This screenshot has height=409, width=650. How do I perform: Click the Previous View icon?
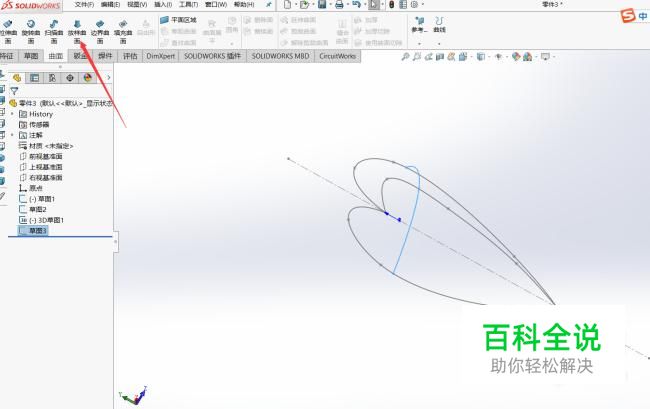[x=429, y=56]
